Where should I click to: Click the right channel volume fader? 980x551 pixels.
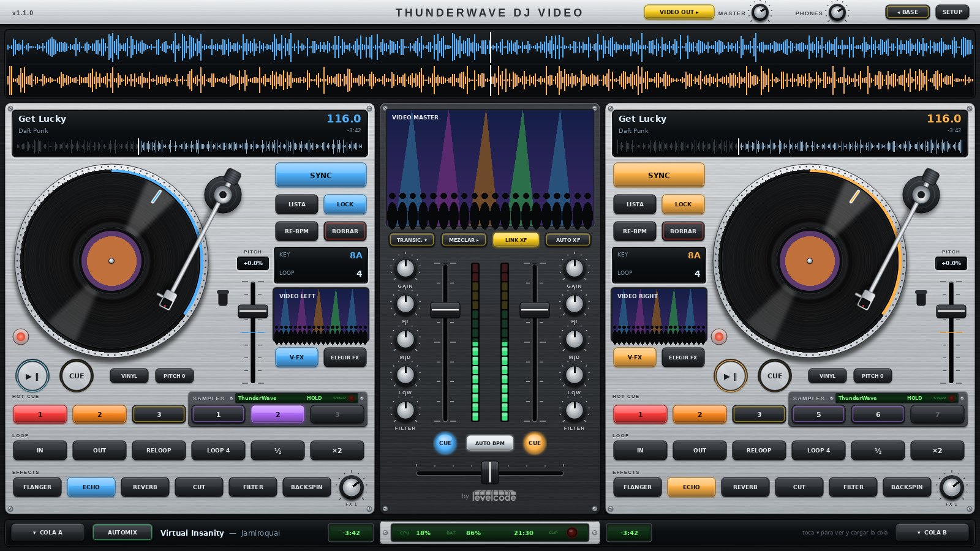tap(535, 310)
